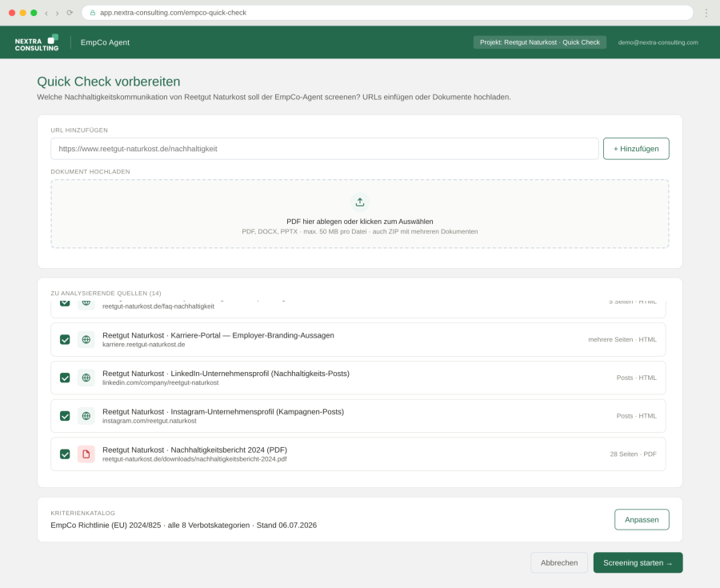Viewport: 720px width, 588px height.
Task: Uncheck the Karriere-Portal source checkbox
Action: 66,340
